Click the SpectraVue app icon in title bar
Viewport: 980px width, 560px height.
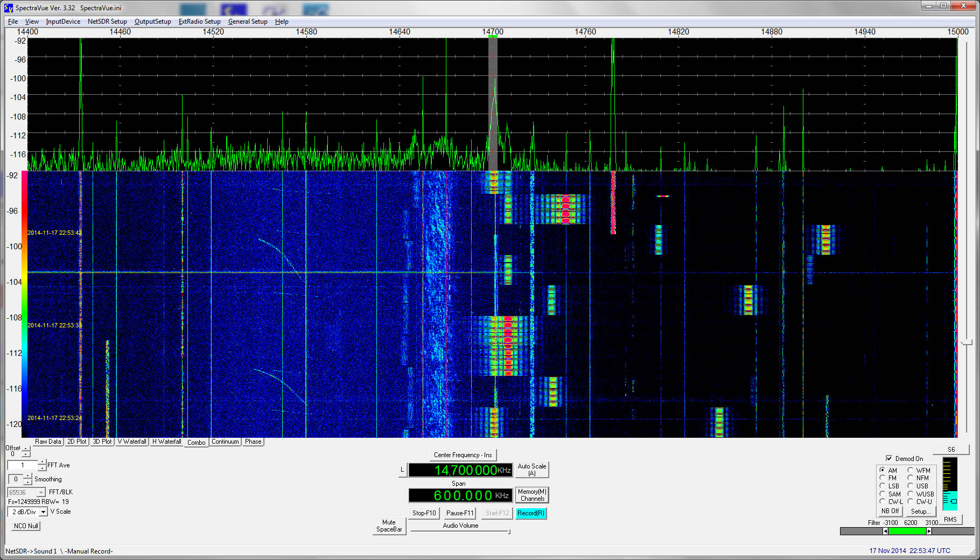[8, 8]
